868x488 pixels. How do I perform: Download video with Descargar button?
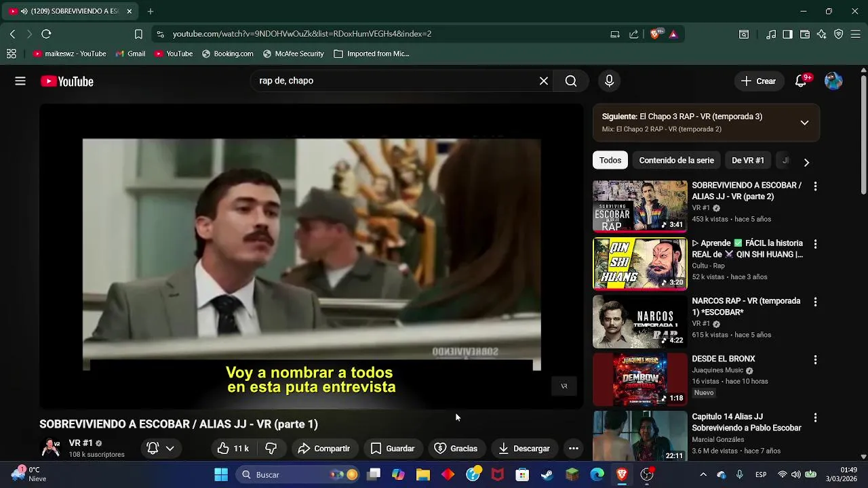coord(524,449)
